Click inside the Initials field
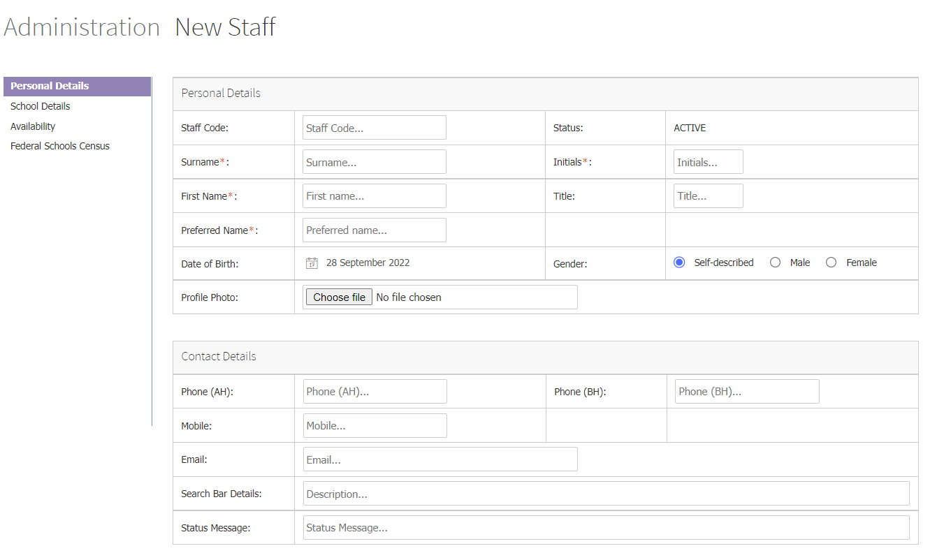The height and width of the screenshot is (560, 944). [x=708, y=161]
